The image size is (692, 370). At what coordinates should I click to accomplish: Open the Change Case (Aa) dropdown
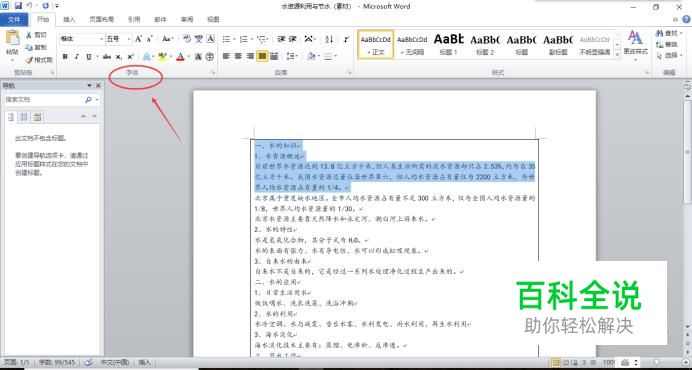coord(168,39)
